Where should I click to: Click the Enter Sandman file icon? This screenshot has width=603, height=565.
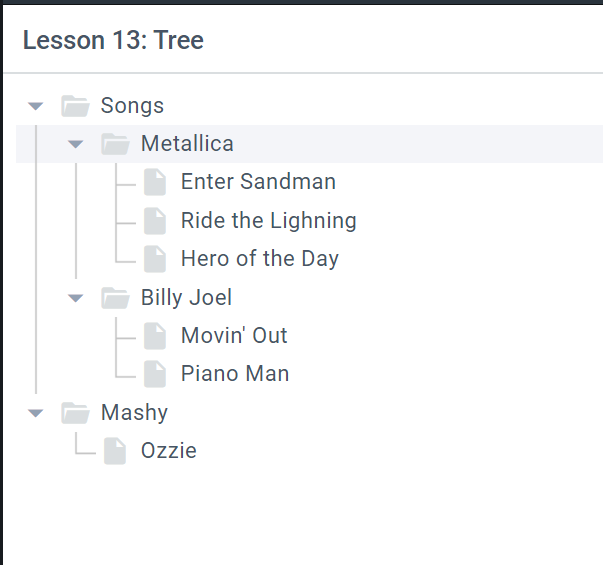click(x=155, y=182)
